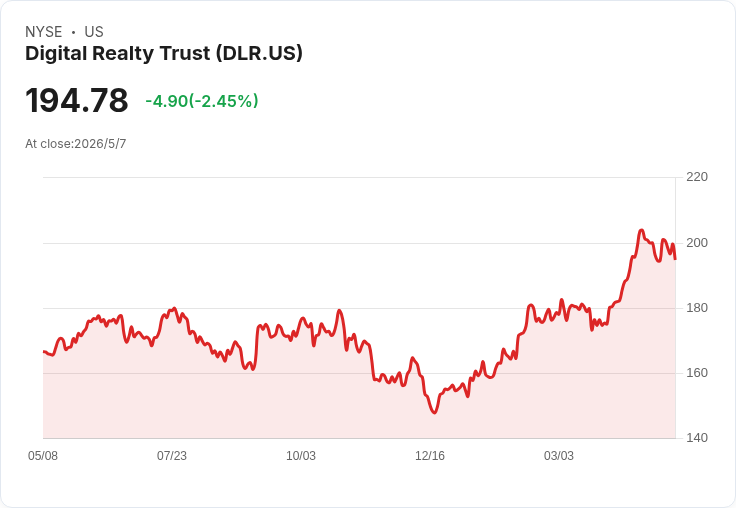Click the chart's lowest trough near 12/16

[x=434, y=412]
